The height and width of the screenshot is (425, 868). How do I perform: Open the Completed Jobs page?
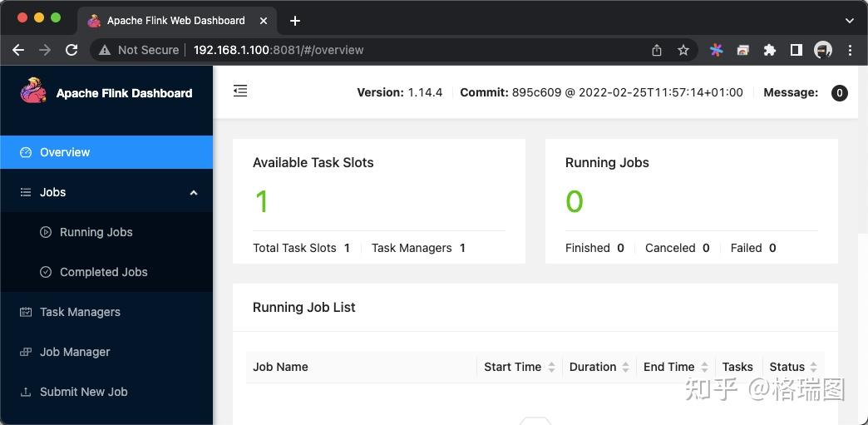click(x=103, y=272)
